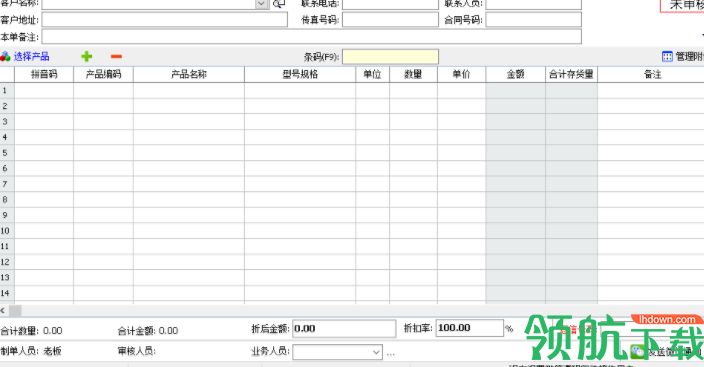The width and height of the screenshot is (704, 367).
Task: Click the 产品编码 cell in row 13
Action: click(x=103, y=278)
